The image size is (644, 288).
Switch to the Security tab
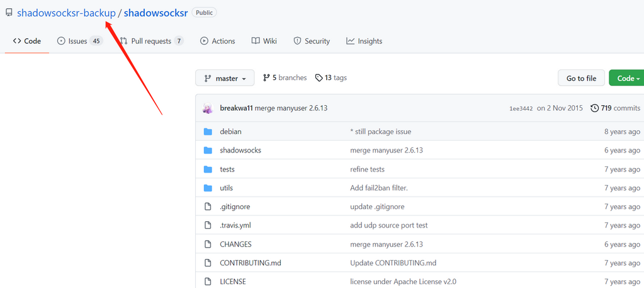[312, 41]
